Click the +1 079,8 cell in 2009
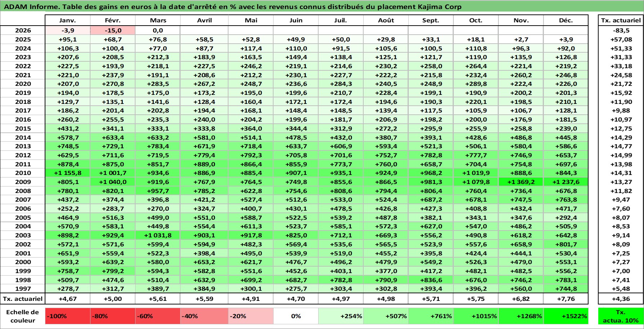The height and width of the screenshot is (329, 644). point(476,182)
